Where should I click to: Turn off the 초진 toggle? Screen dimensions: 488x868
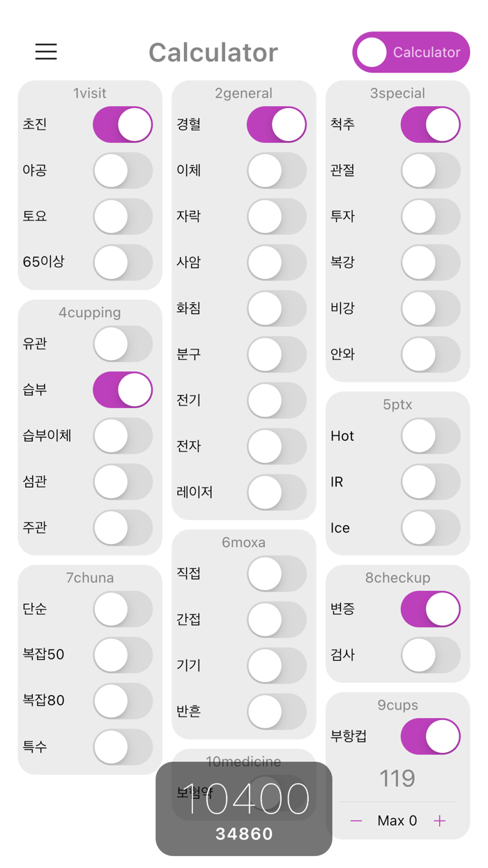[x=122, y=124]
